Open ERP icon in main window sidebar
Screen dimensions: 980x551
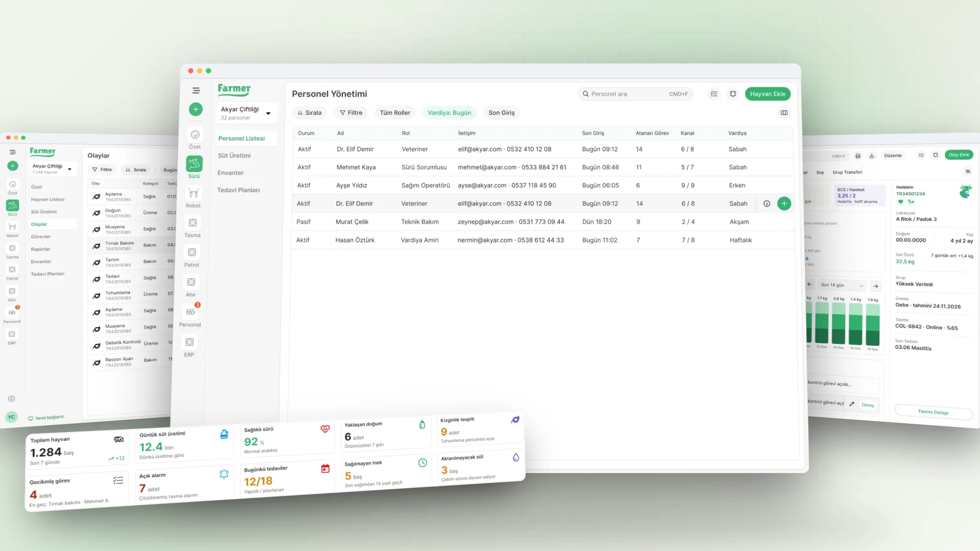[x=189, y=342]
